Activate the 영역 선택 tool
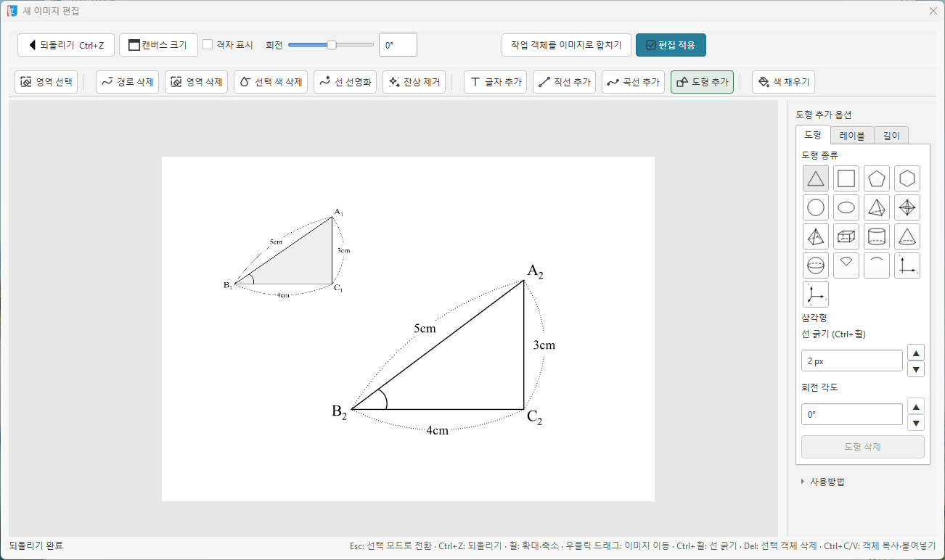Screen dimensions: 945x560 (46, 82)
